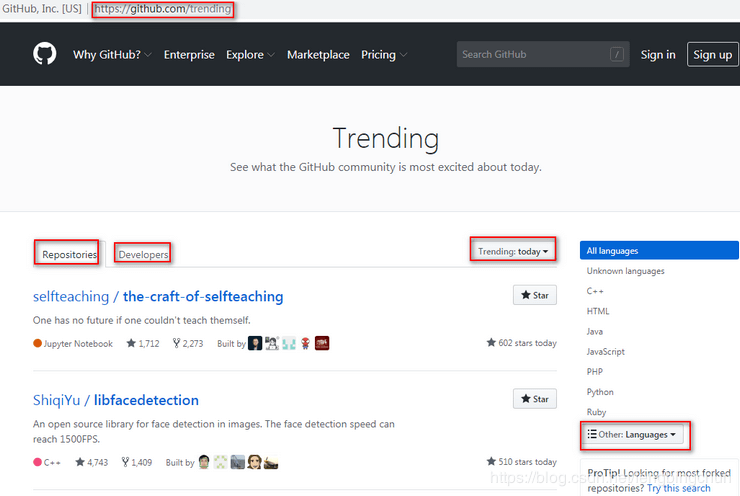Expand the Pricing menu

click(x=384, y=55)
